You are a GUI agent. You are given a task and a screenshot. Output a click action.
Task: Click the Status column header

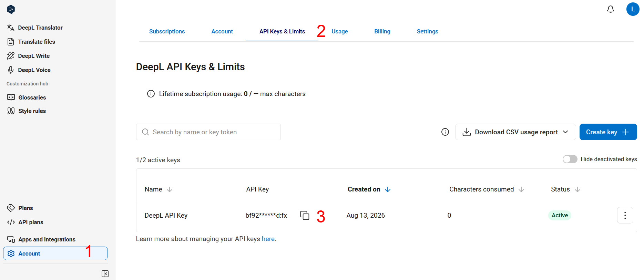(x=560, y=189)
